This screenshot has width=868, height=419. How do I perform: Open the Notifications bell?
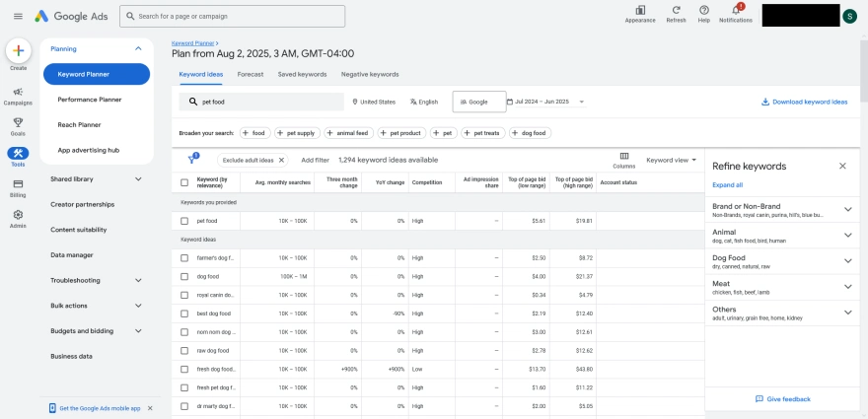(735, 11)
